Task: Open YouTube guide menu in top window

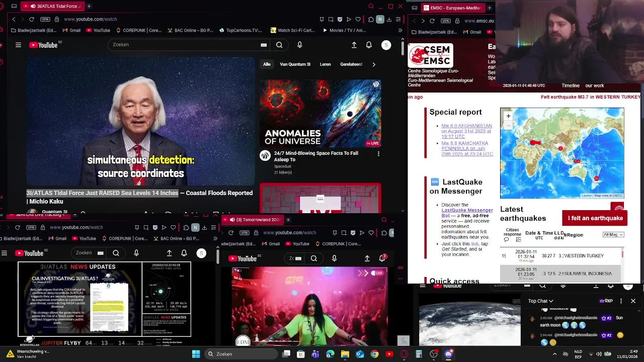Action: 18,45
